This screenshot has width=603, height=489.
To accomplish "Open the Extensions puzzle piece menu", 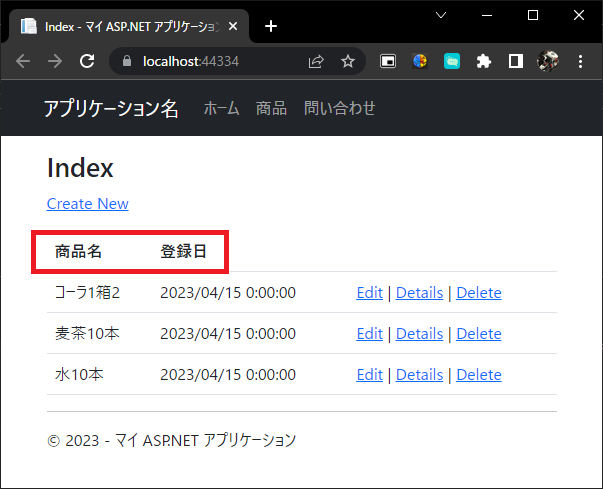I will coord(484,61).
